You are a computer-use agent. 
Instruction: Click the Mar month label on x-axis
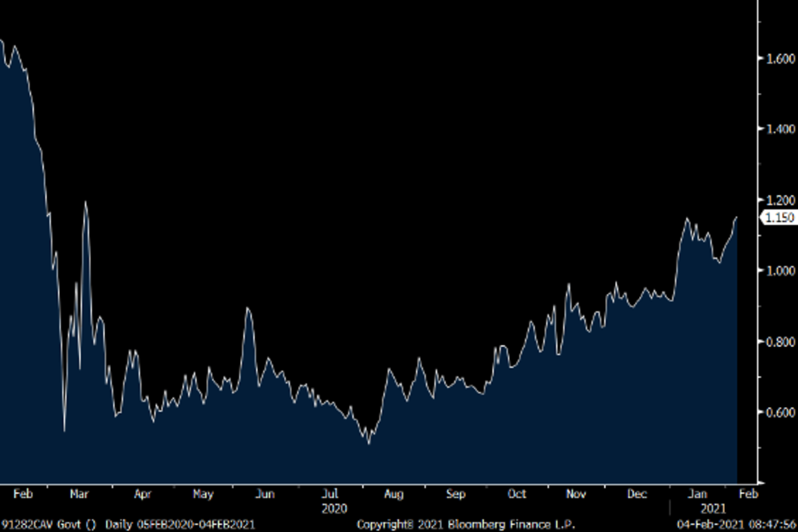pyautogui.click(x=78, y=494)
